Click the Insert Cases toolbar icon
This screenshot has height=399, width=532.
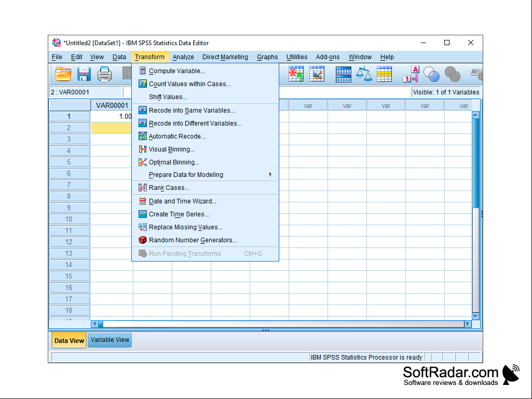point(296,74)
